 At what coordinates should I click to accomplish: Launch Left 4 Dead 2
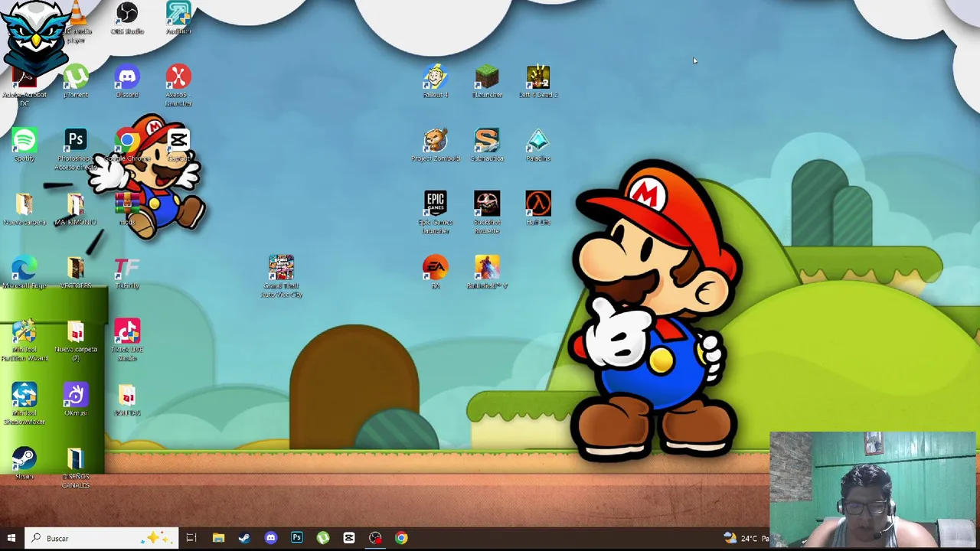538,82
